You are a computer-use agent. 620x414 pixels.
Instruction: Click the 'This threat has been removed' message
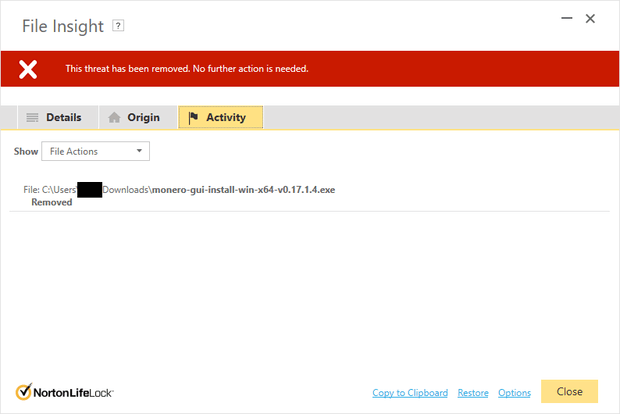[187, 69]
